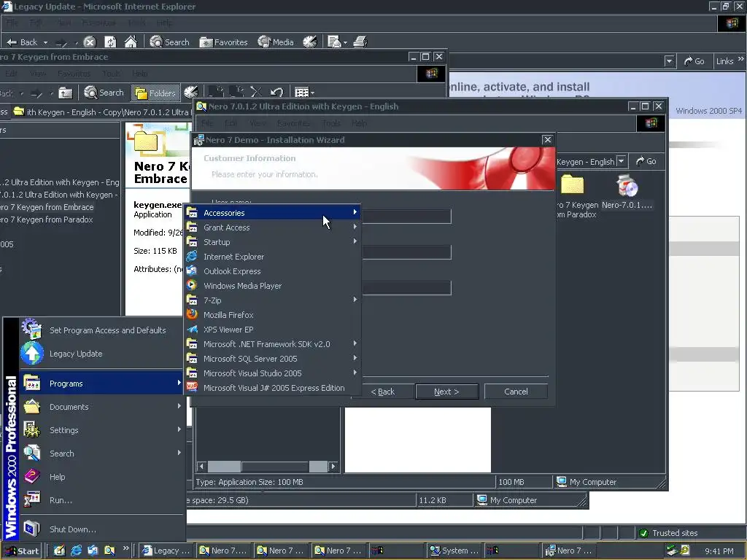The height and width of the screenshot is (560, 747).
Task: Open Startup submenu in Programs
Action: coord(272,242)
